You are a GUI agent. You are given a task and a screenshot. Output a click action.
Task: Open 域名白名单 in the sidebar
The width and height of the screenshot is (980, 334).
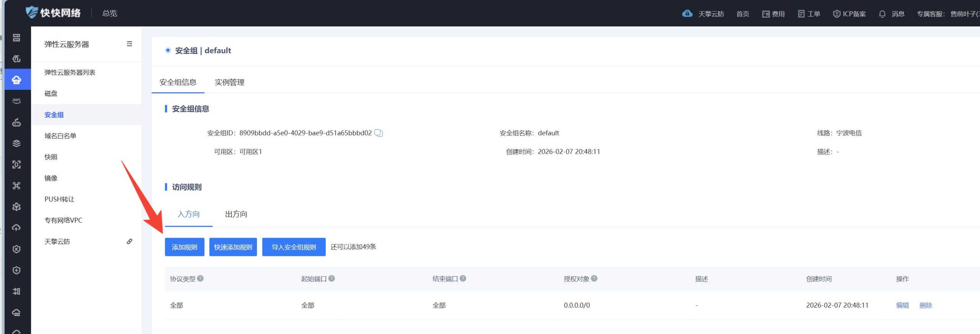[x=60, y=136]
